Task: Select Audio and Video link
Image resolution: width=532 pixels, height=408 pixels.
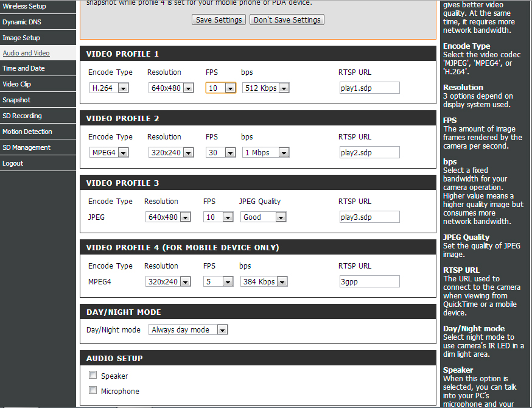Action: pyautogui.click(x=26, y=53)
